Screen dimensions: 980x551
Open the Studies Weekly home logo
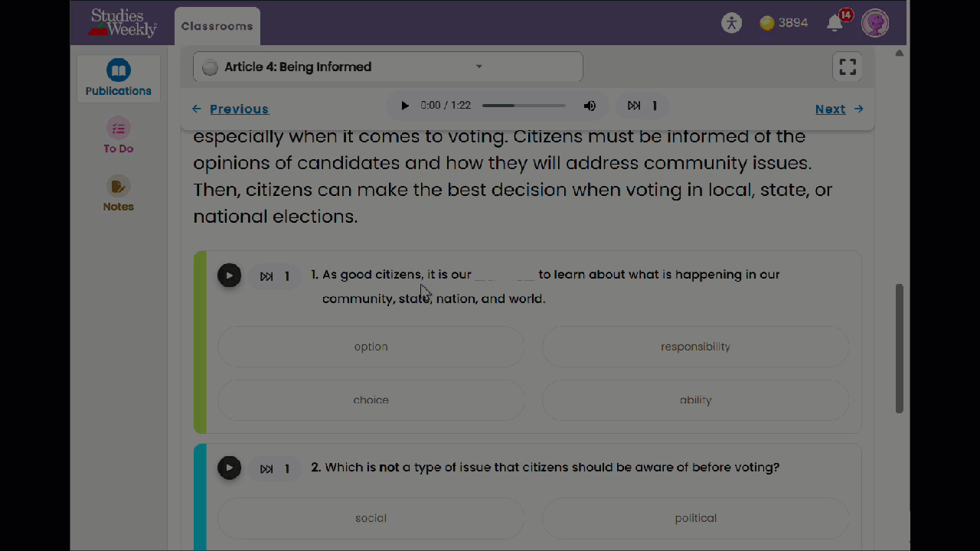pos(122,23)
